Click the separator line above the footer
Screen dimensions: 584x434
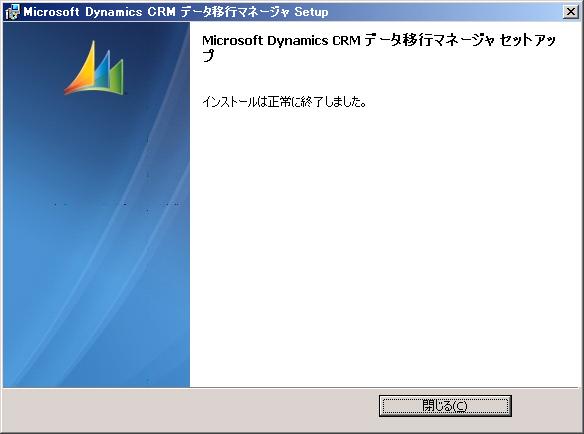(292, 388)
